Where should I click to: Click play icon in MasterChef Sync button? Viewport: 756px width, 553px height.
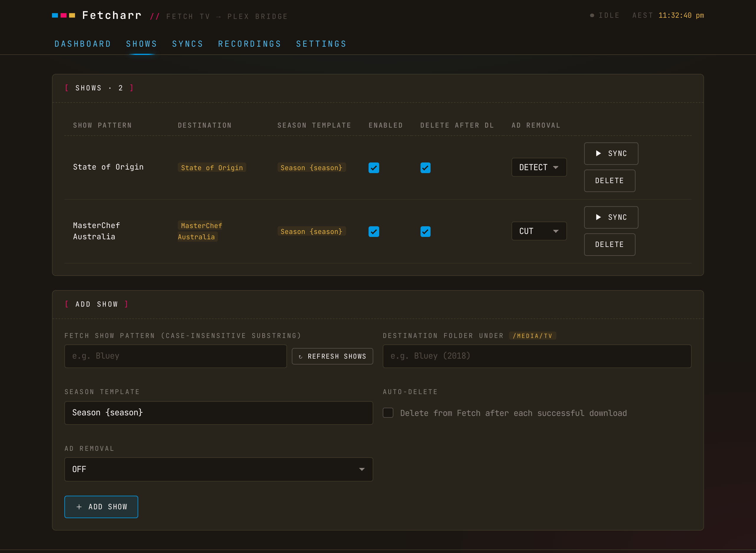(598, 217)
